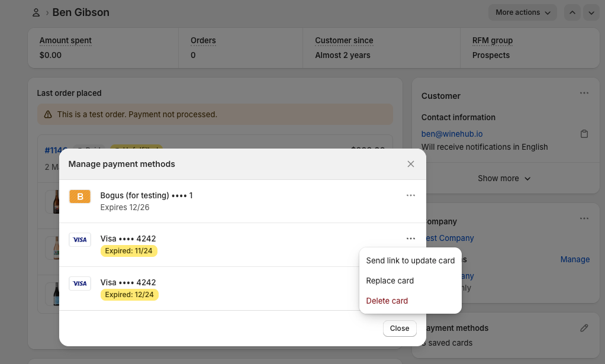
Task: Click the Visa card logo expired 12/24
Action: [x=80, y=284]
